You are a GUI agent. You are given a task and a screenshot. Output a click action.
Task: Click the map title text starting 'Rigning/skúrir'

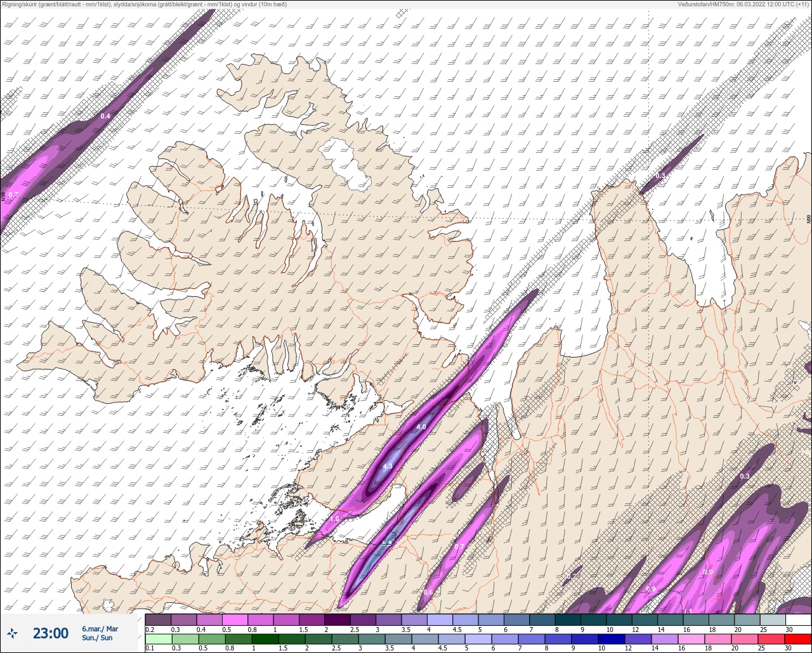point(144,4)
